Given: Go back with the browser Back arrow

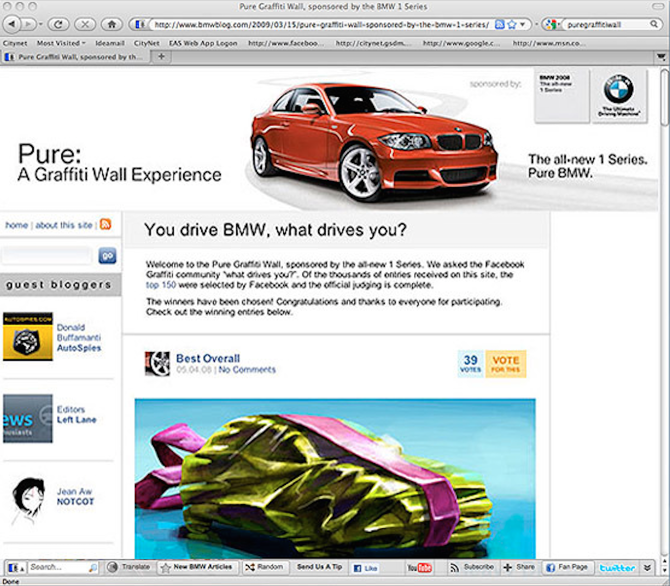Looking at the screenshot, I should tap(12, 24).
